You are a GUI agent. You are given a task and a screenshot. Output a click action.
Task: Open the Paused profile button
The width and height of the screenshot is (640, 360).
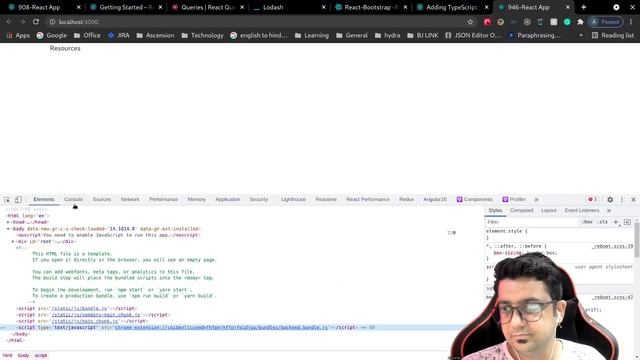pyautogui.click(x=605, y=22)
